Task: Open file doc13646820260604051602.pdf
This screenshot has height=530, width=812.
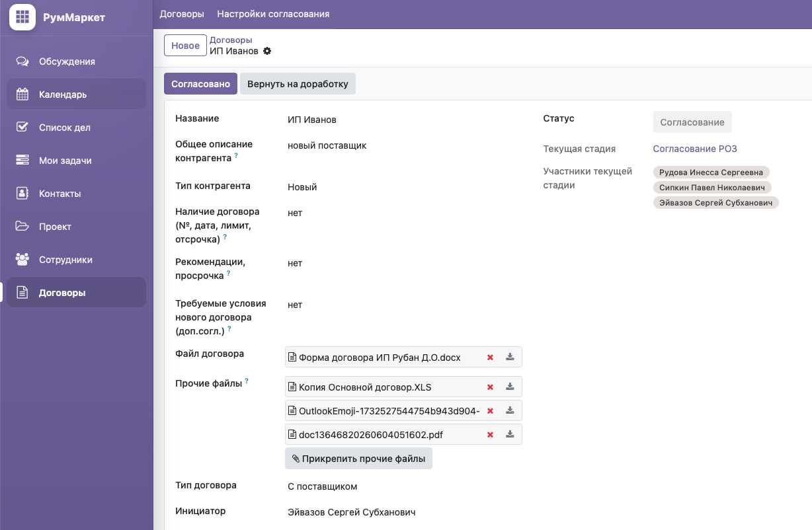Action: [371, 435]
